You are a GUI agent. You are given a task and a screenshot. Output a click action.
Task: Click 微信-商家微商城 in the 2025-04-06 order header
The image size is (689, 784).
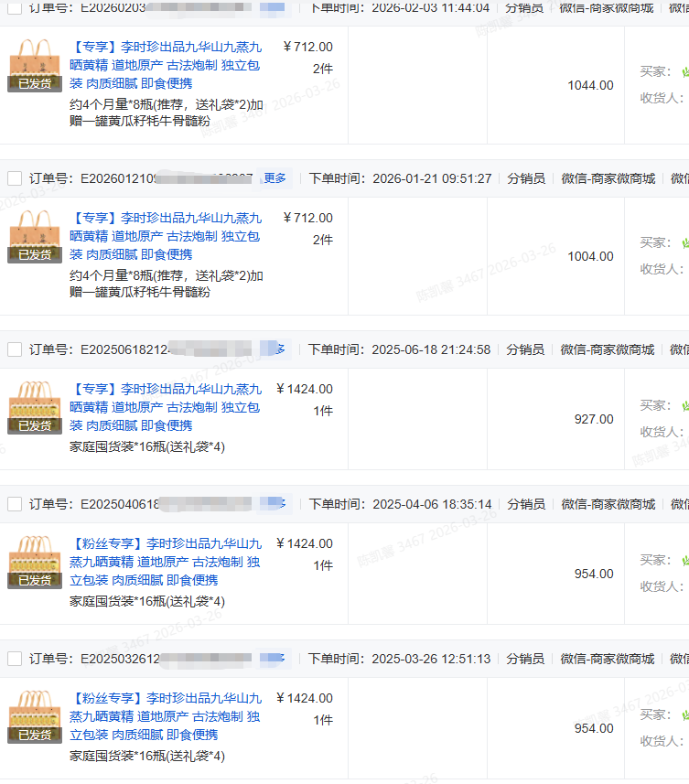[608, 504]
